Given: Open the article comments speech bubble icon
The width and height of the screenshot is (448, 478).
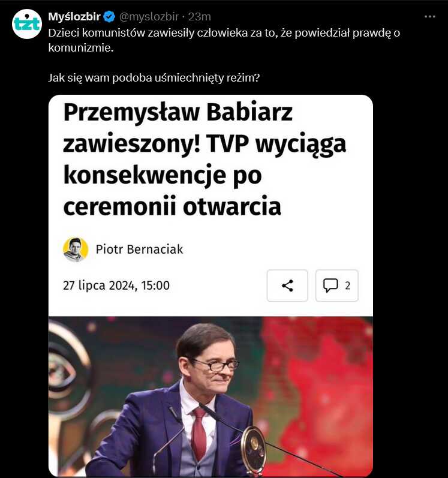Looking at the screenshot, I should pyautogui.click(x=330, y=285).
